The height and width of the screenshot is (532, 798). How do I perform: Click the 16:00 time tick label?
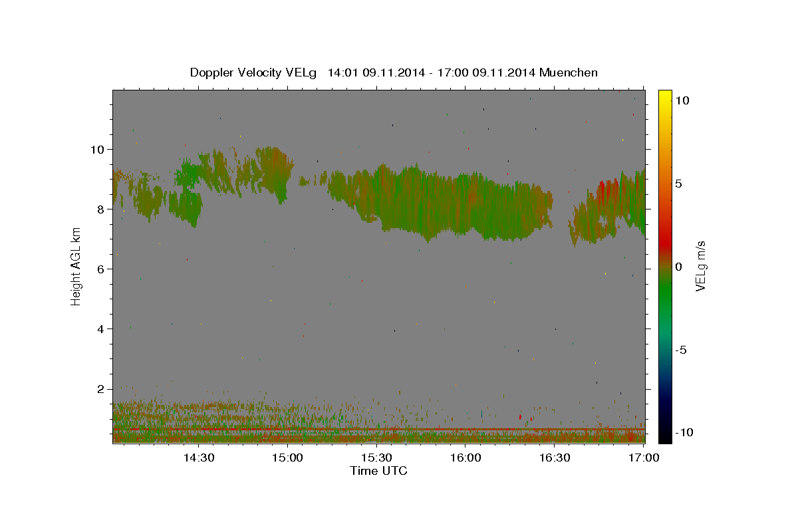coord(465,458)
